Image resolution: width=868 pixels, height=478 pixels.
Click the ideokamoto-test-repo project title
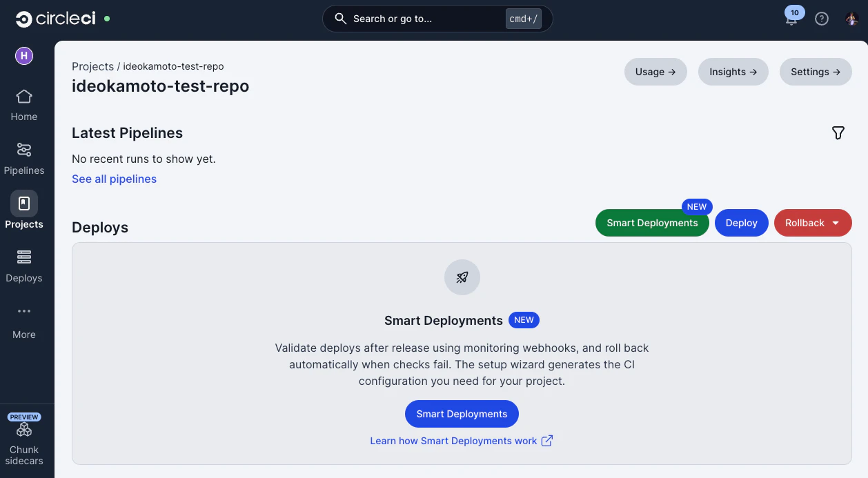coord(160,86)
